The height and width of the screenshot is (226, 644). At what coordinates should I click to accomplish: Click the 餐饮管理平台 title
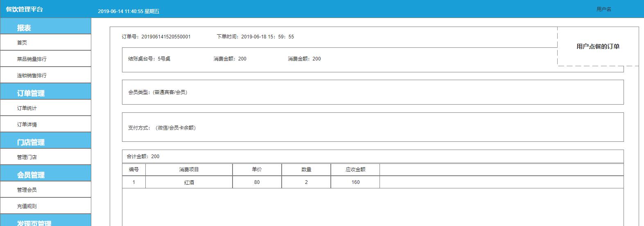(24, 9)
